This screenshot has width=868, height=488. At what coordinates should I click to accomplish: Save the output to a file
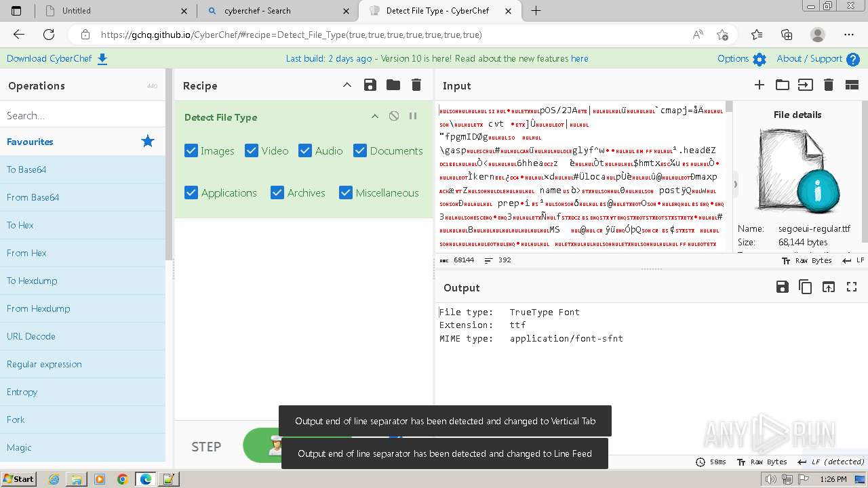pyautogui.click(x=783, y=287)
